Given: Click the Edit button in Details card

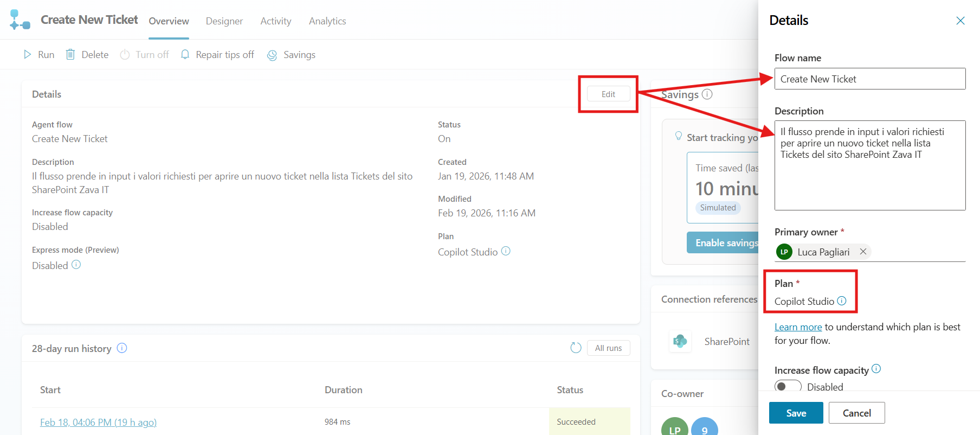Looking at the screenshot, I should (x=608, y=94).
